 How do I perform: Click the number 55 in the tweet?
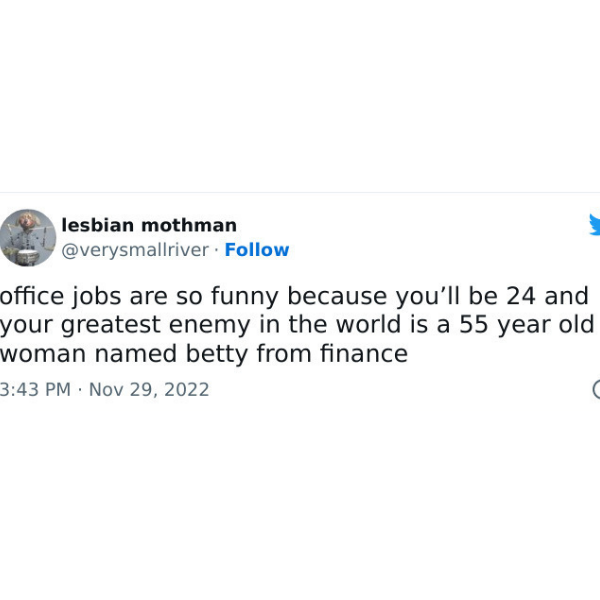click(474, 324)
